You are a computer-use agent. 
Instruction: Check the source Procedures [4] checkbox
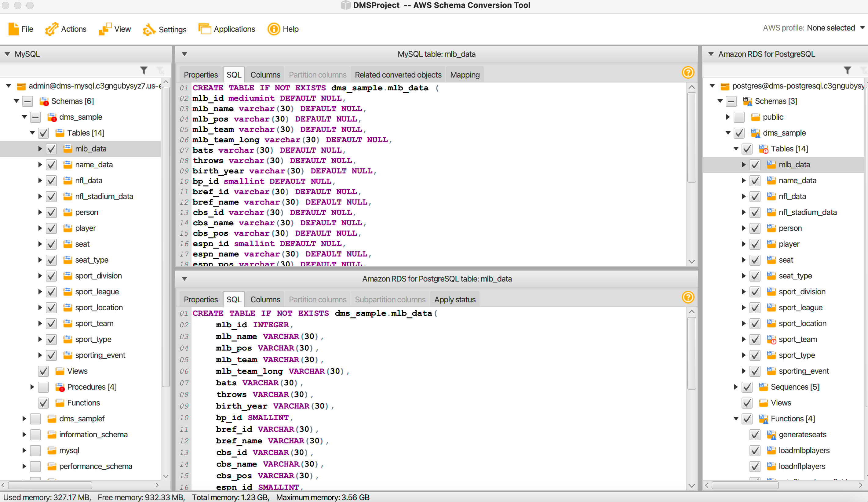coord(43,387)
